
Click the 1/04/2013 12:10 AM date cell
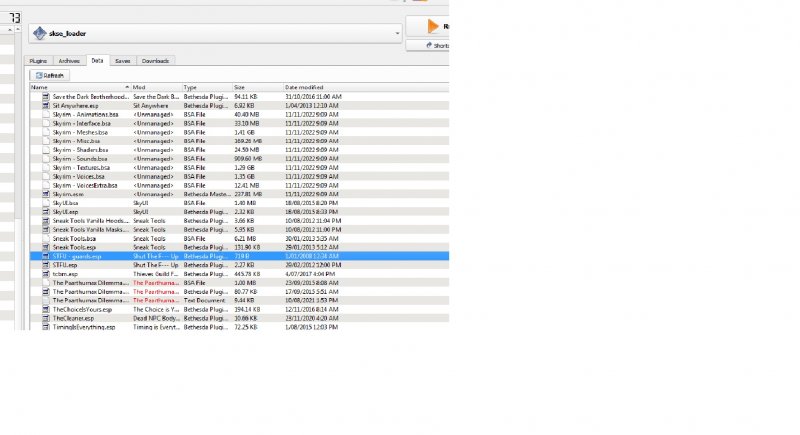(x=312, y=106)
